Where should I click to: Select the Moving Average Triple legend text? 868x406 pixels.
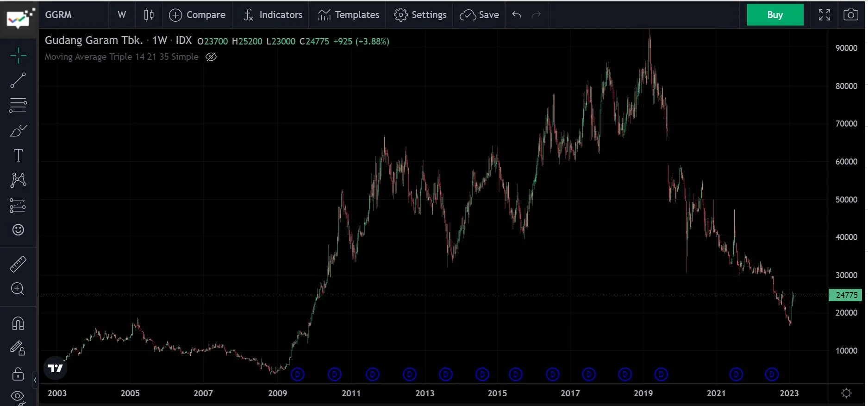click(122, 57)
